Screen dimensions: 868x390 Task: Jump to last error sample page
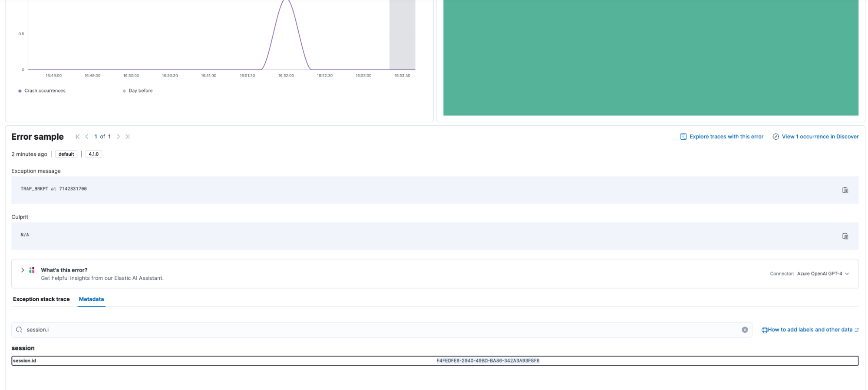tap(128, 137)
